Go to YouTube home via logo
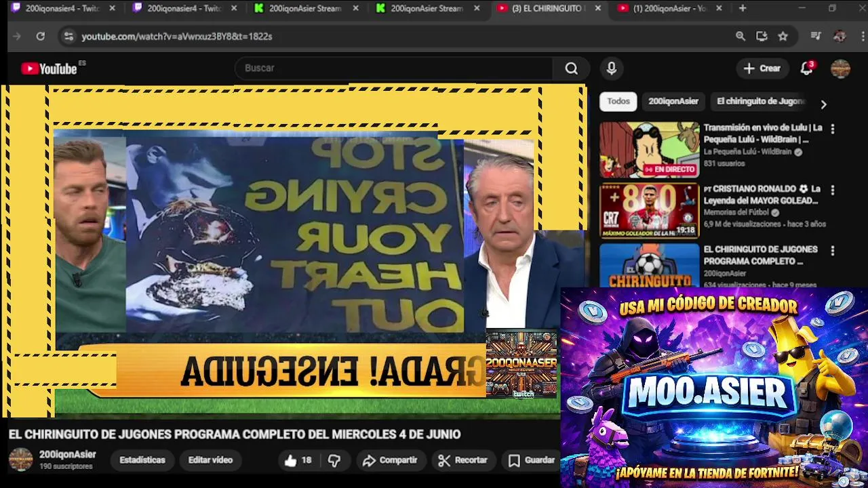 49,68
